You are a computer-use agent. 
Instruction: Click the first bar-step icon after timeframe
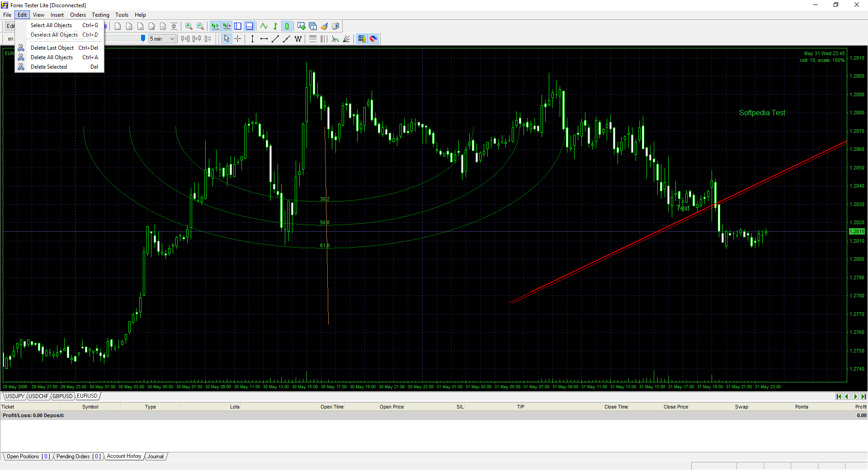pos(185,39)
